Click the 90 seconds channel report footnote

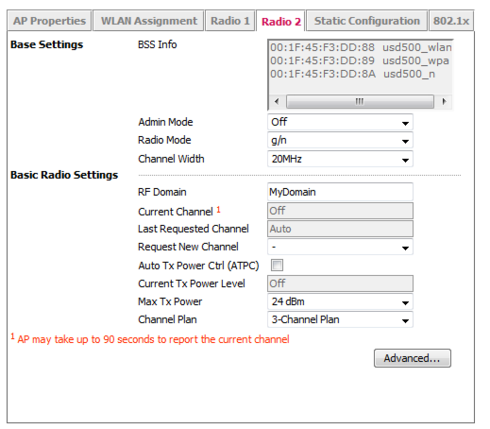coord(150,339)
